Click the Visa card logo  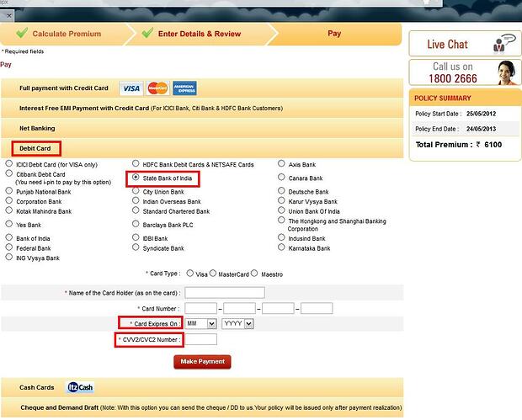point(131,88)
